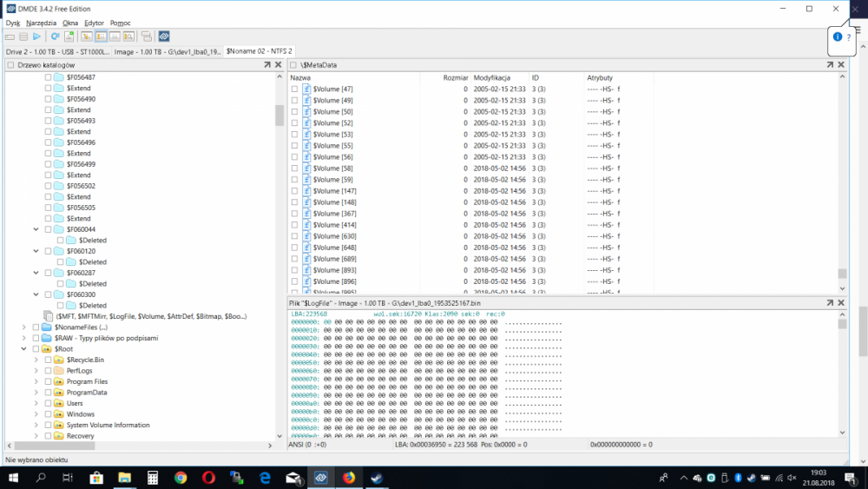Collapse the $Root tree node
The width and height of the screenshot is (868, 489).
23,348
